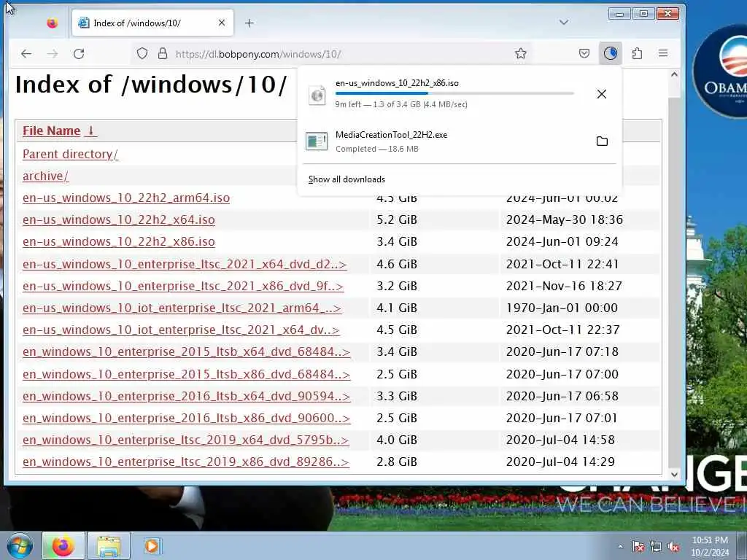The width and height of the screenshot is (747, 560).
Task: Open the extensions puzzle icon
Action: (637, 53)
